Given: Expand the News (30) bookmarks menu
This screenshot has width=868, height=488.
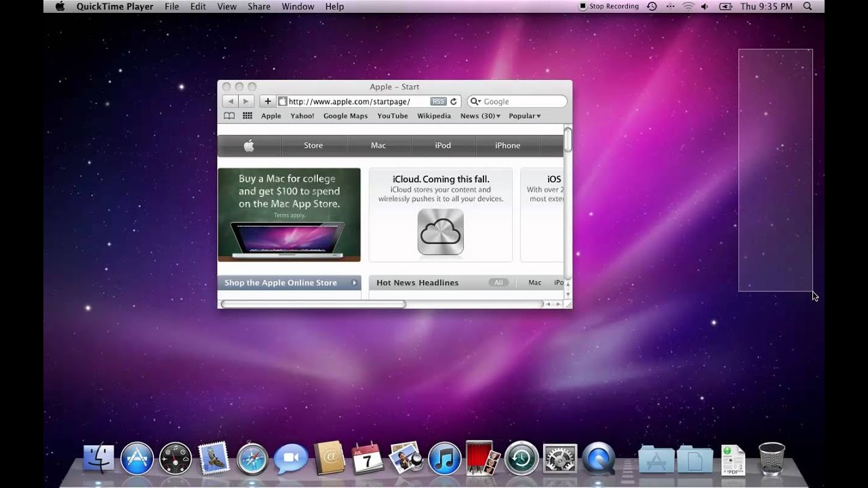Looking at the screenshot, I should [x=480, y=116].
